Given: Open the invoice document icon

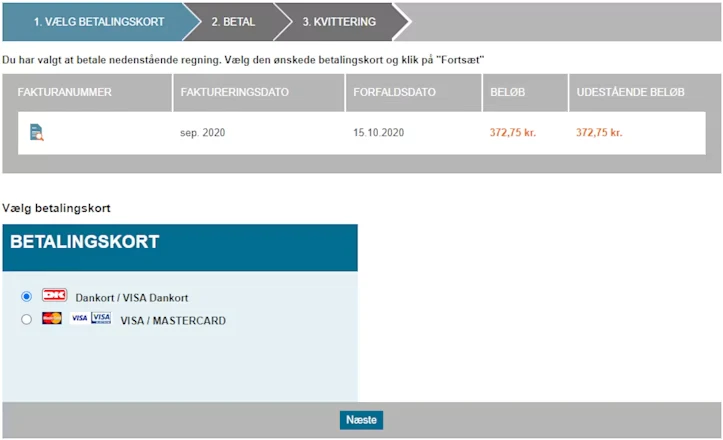Looking at the screenshot, I should point(37,132).
